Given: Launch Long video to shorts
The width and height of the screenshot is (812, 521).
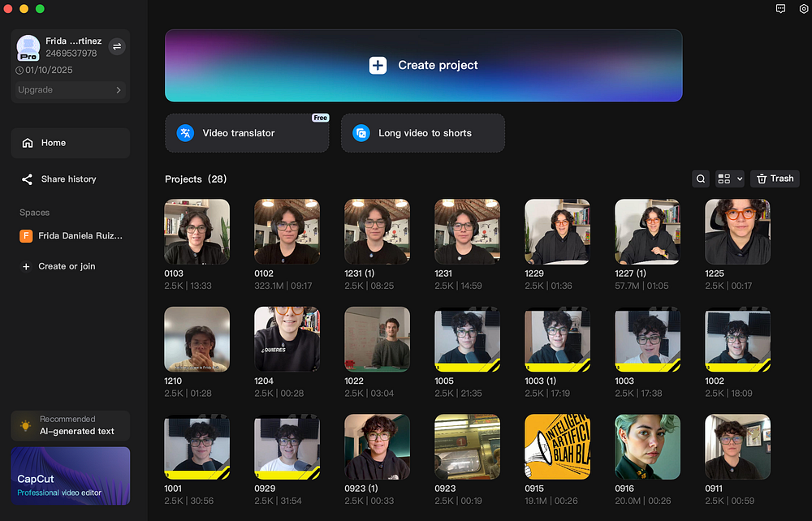Looking at the screenshot, I should 423,133.
